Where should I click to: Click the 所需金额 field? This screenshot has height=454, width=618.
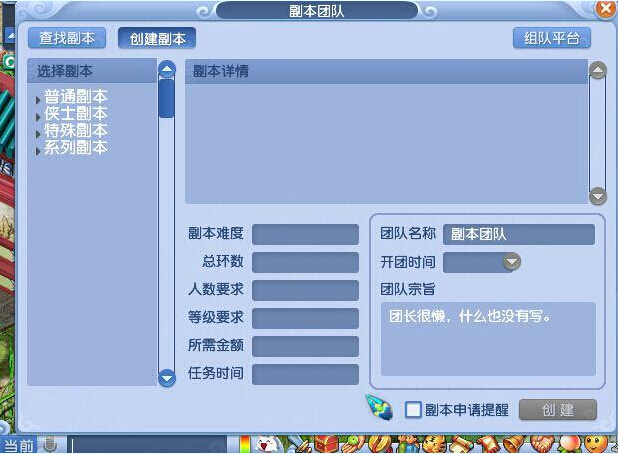coord(305,346)
